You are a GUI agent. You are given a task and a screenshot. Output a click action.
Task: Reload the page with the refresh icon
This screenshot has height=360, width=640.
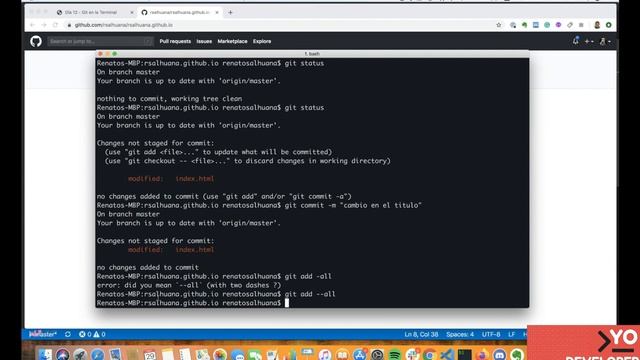55,25
